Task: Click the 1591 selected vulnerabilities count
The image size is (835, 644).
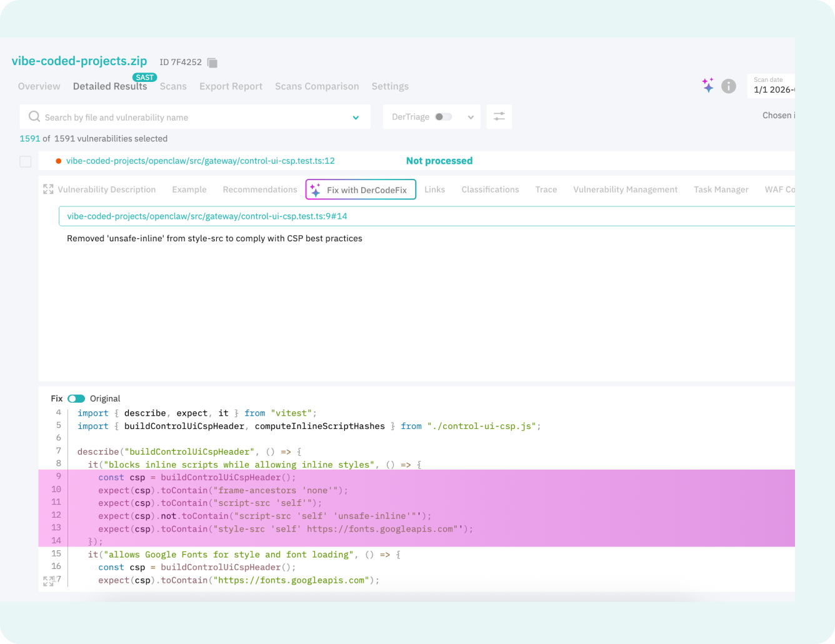Action: [x=30, y=139]
